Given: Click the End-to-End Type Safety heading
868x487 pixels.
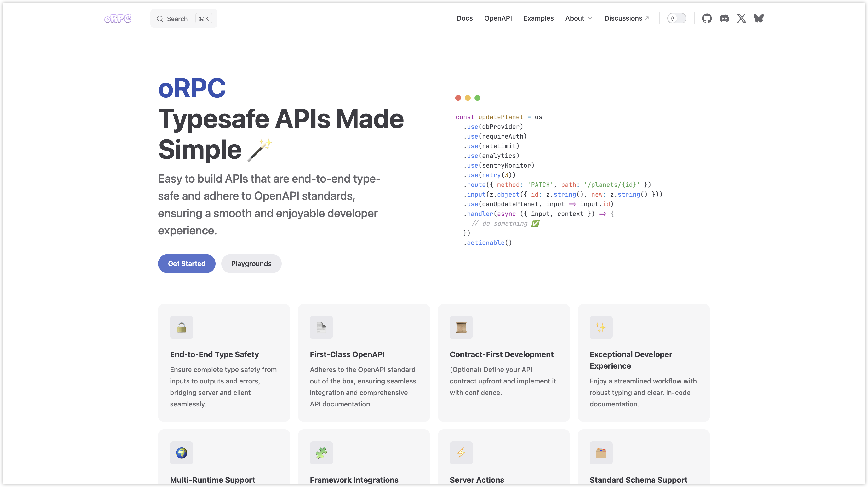Looking at the screenshot, I should click(214, 354).
